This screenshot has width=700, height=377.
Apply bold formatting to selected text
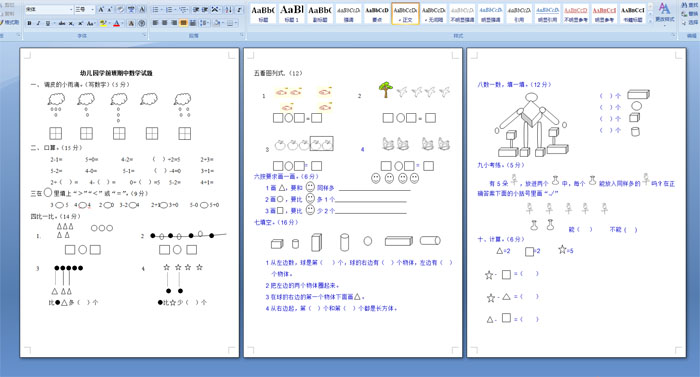[29, 23]
